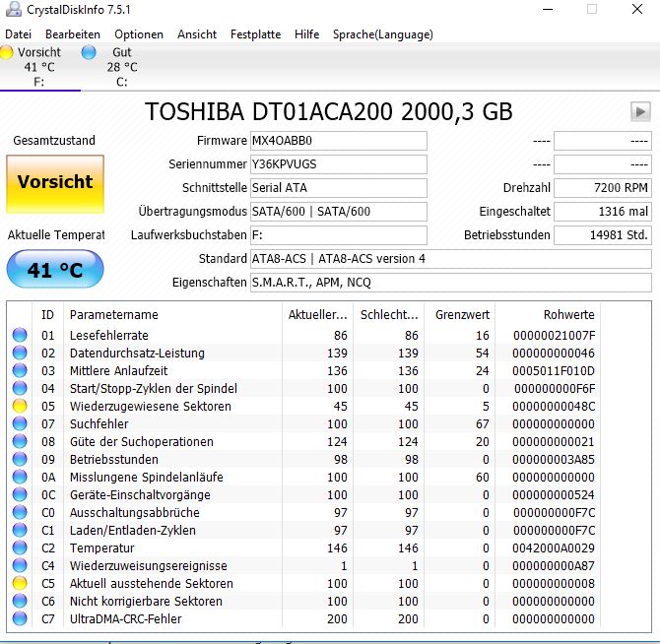Open the Ansicht menu

pos(197,34)
